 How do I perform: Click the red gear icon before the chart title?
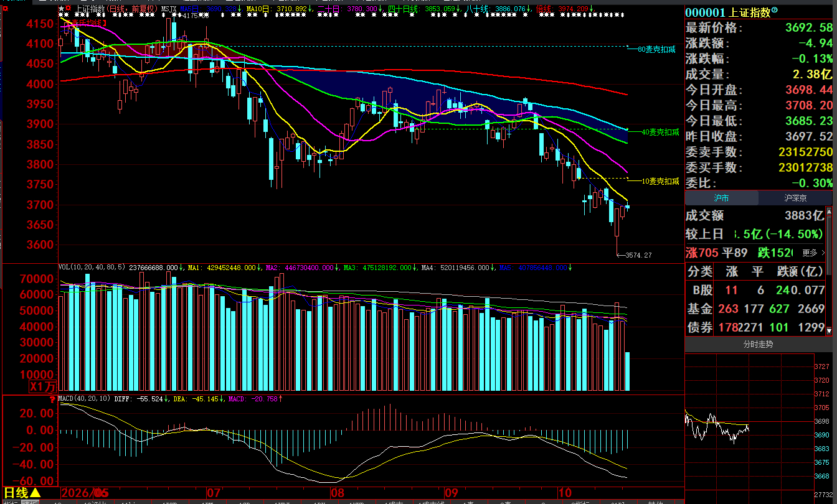click(x=68, y=9)
